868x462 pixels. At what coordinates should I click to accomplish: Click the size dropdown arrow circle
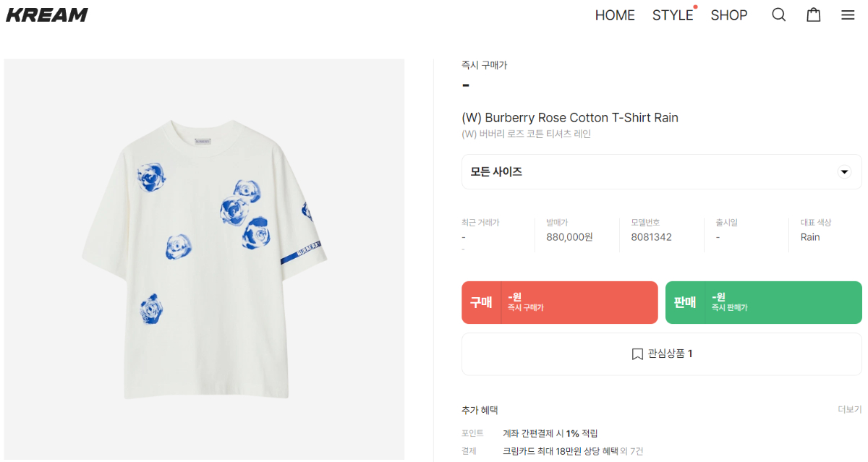point(843,172)
